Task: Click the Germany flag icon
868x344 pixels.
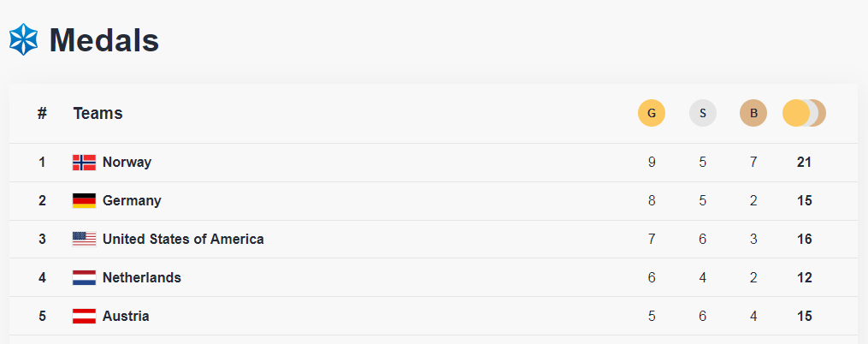Action: click(x=84, y=201)
